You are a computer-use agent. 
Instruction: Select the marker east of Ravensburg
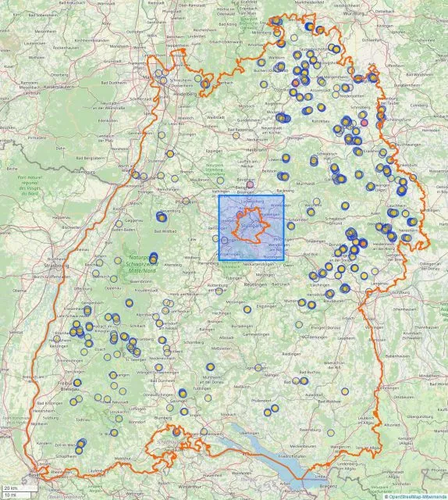coord(331,433)
